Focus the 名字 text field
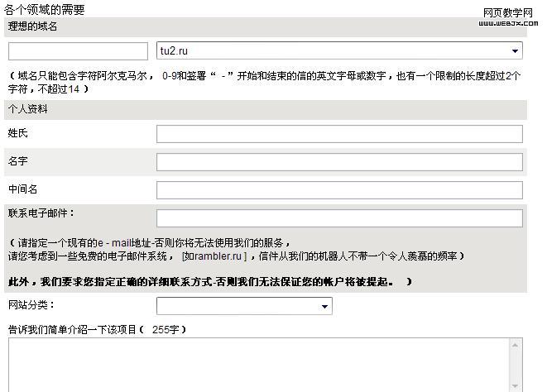This screenshot has width=547, height=392. (x=339, y=162)
